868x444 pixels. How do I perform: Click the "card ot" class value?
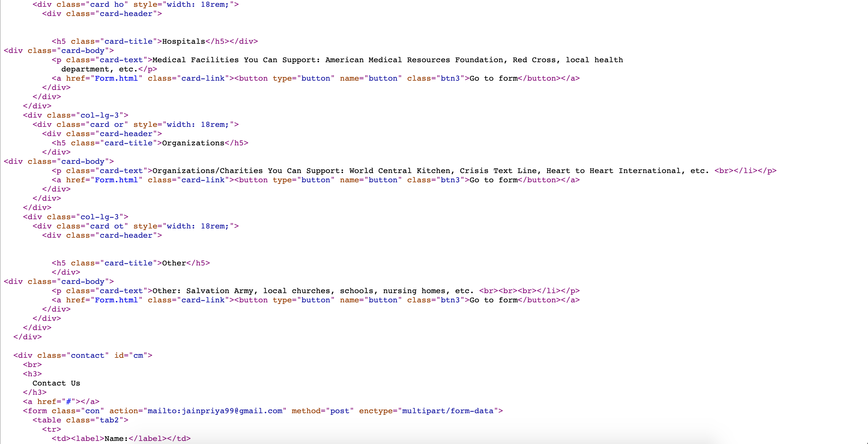pos(106,226)
